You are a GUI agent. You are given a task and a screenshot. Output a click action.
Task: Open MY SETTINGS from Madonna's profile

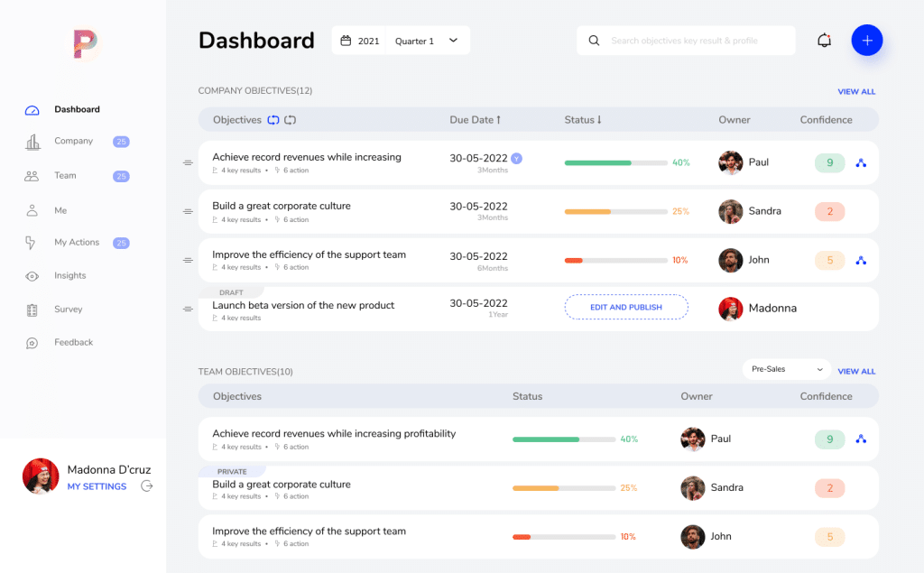click(x=96, y=486)
